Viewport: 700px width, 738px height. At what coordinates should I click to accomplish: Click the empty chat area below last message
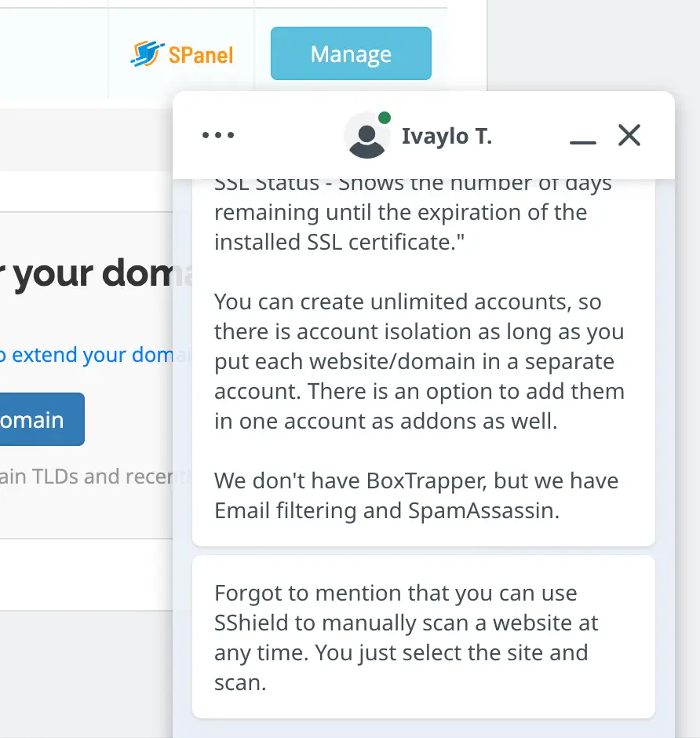click(423, 729)
